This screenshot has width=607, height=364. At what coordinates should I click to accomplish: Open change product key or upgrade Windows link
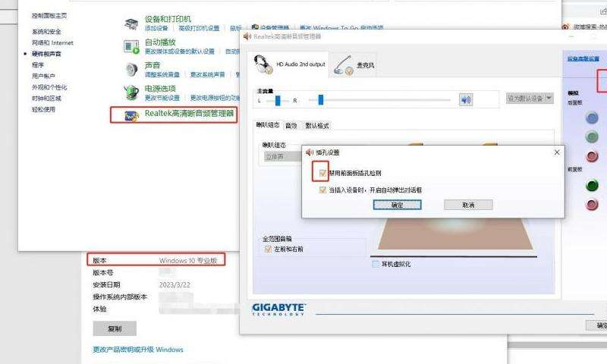tap(138, 350)
